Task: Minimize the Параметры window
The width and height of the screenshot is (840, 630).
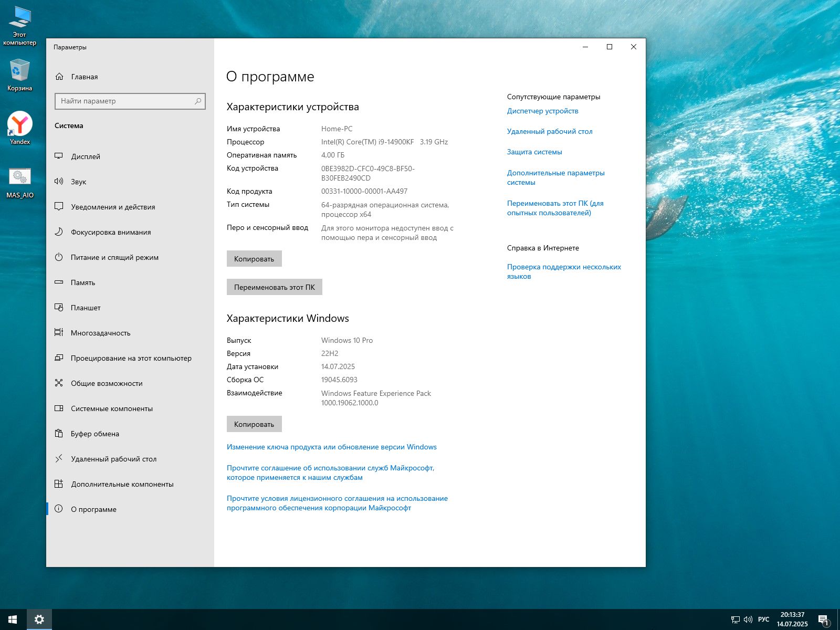Action: [x=585, y=47]
